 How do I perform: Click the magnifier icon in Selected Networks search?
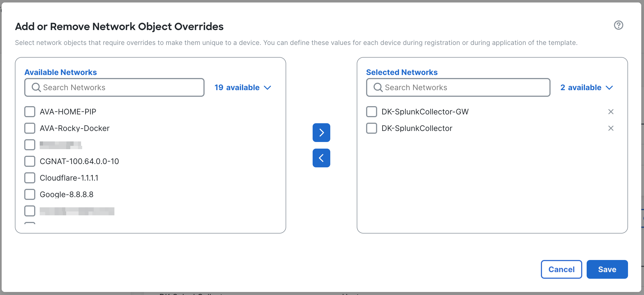pos(378,87)
